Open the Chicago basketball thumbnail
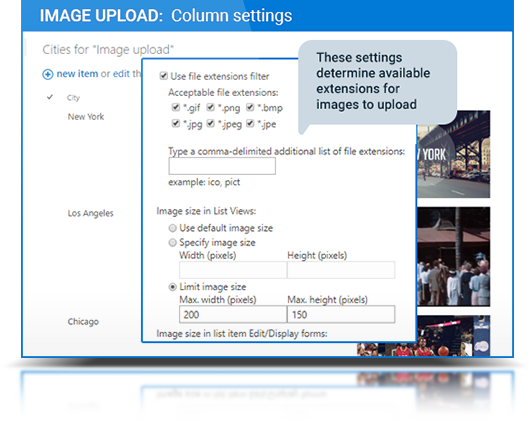 (424, 335)
